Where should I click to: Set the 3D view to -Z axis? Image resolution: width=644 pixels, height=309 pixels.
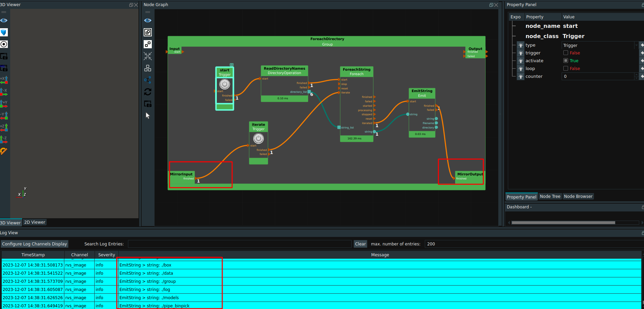pyautogui.click(x=4, y=139)
